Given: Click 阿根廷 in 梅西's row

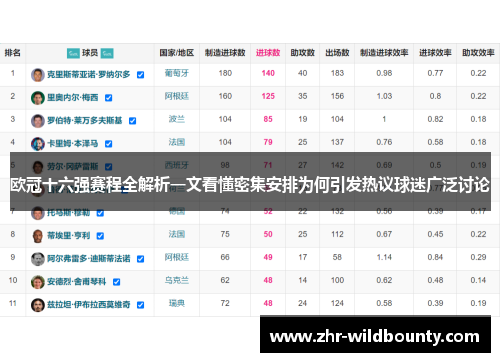Looking at the screenshot, I should coord(177,96).
